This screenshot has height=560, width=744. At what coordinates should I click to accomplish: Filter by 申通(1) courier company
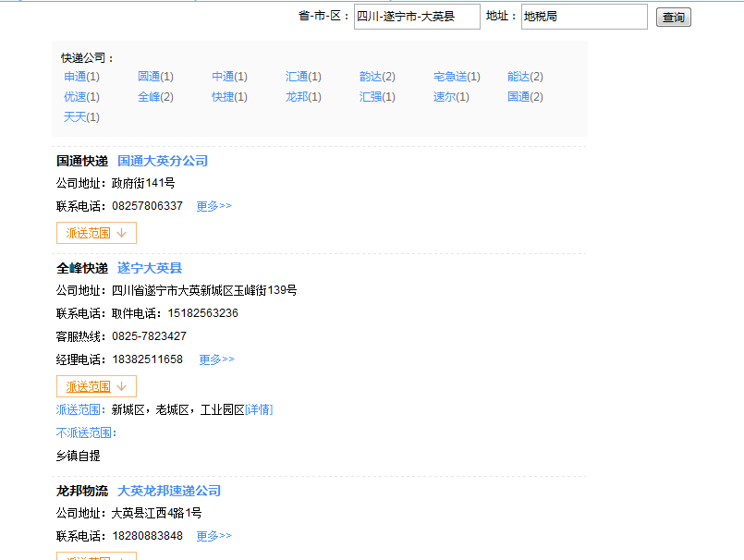[81, 77]
